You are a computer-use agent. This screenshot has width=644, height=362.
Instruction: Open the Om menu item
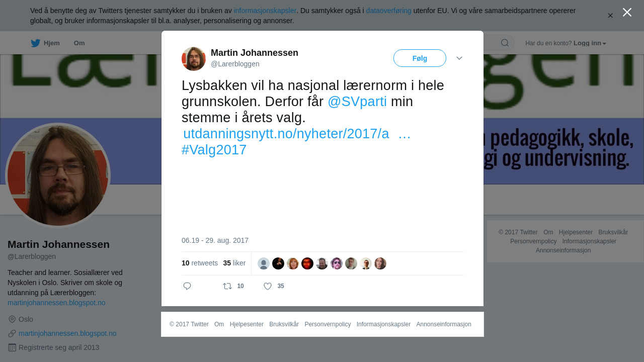(x=79, y=43)
